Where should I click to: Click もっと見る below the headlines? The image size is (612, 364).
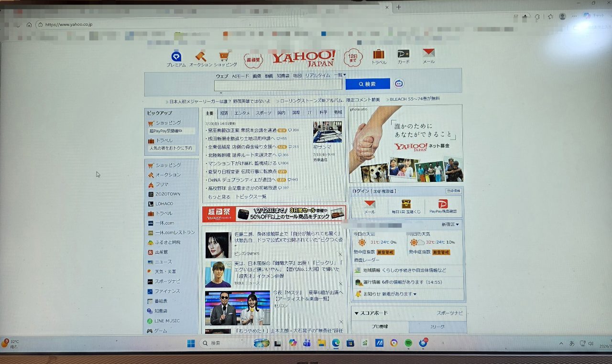tap(219, 196)
